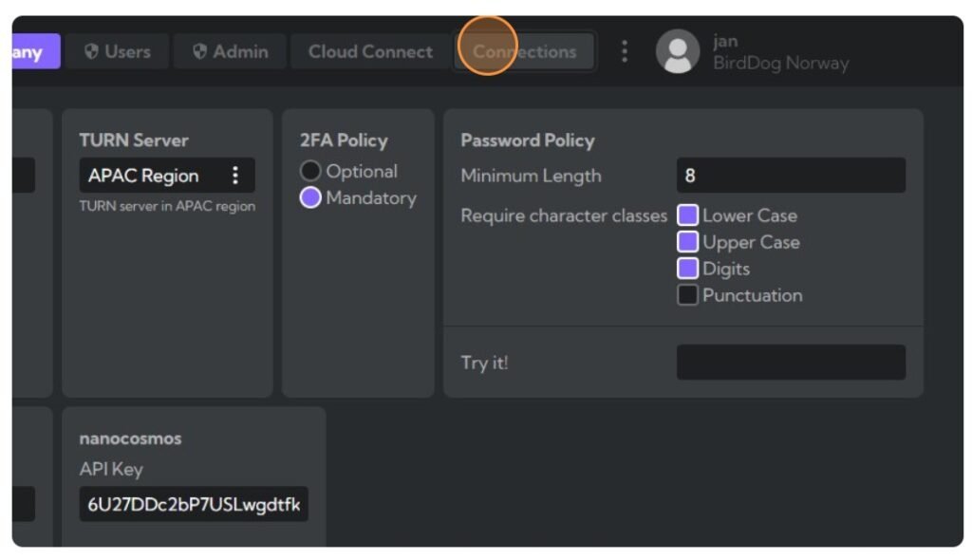Select the nanocosmos API Key field
This screenshot has height=560, width=972.
tap(193, 504)
